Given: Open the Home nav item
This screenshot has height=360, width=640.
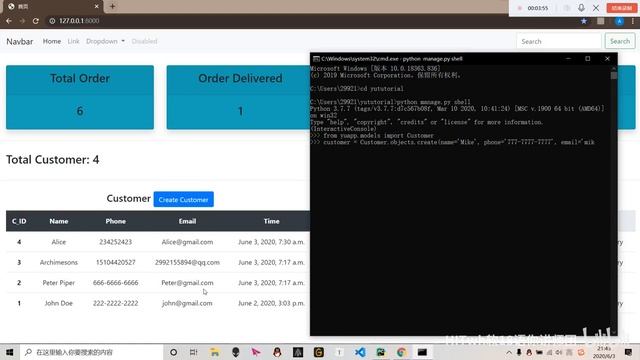Looking at the screenshot, I should pos(52,41).
